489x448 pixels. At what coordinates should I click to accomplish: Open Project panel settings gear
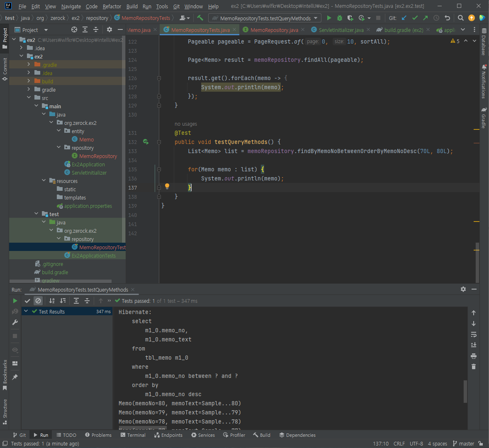109,29
